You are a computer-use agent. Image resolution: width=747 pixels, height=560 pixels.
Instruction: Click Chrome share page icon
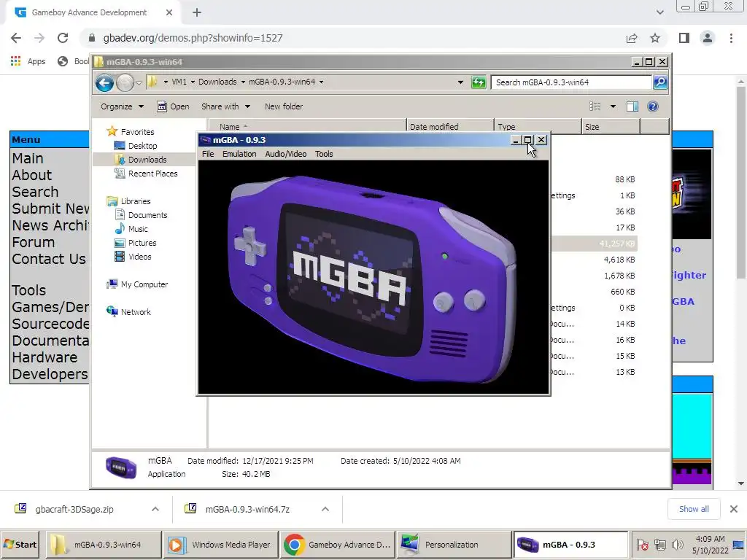click(632, 38)
